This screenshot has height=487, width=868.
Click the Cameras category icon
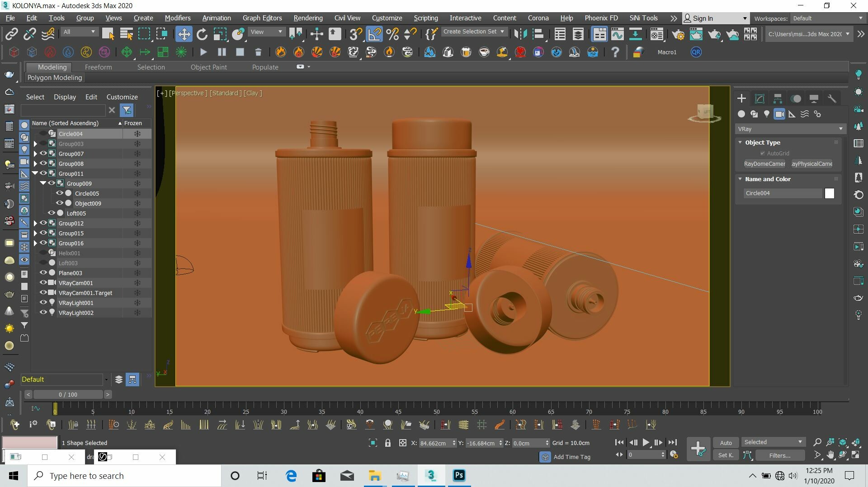779,114
